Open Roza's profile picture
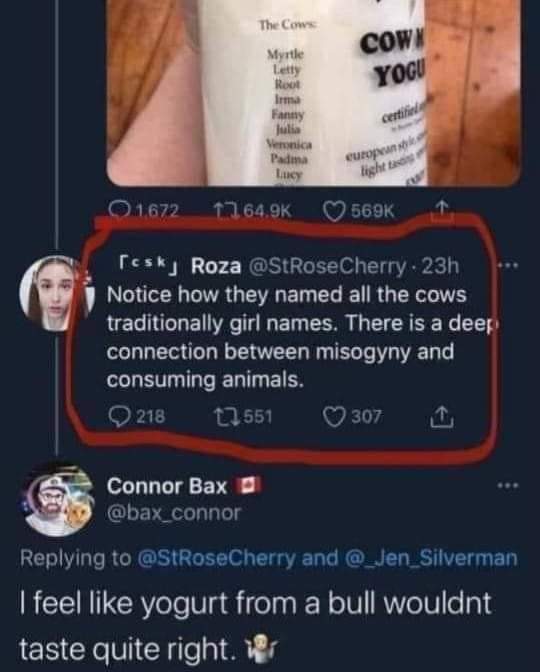Image resolution: width=540 pixels, height=672 pixels. (x=56, y=293)
